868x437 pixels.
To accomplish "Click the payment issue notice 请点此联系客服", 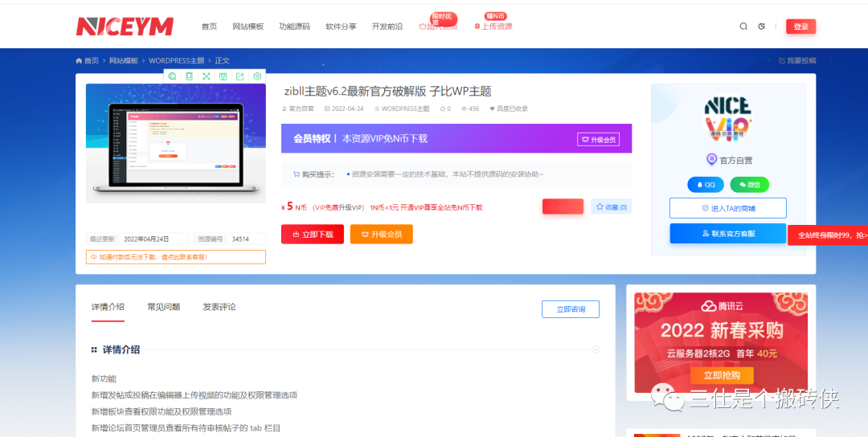I will (176, 257).
